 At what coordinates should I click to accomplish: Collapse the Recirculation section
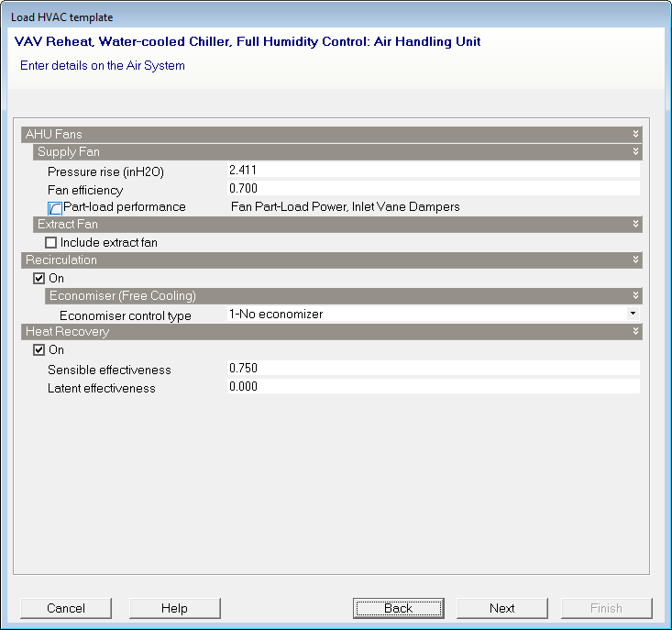634,260
